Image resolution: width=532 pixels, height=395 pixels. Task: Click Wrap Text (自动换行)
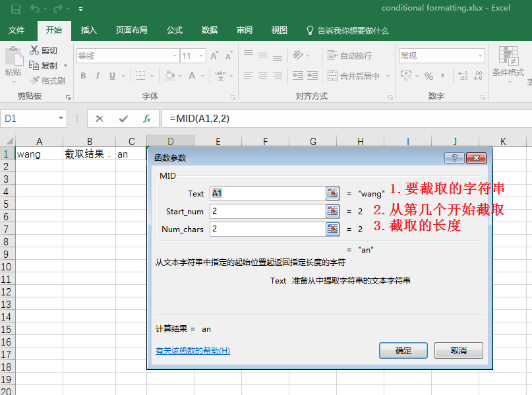coord(349,55)
